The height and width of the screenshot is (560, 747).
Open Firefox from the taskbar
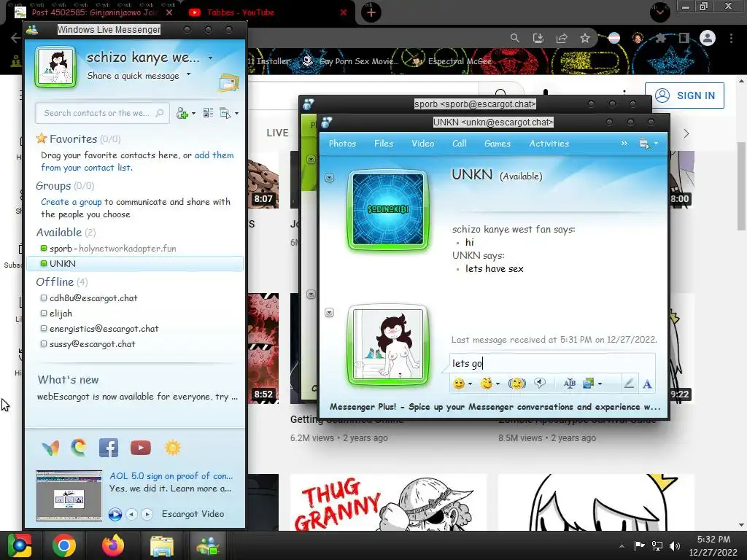click(113, 545)
